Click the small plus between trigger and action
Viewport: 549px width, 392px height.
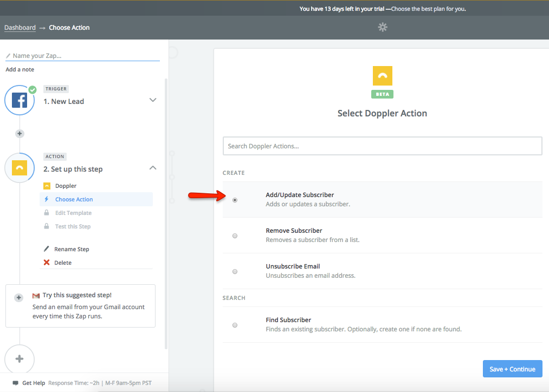(x=20, y=134)
